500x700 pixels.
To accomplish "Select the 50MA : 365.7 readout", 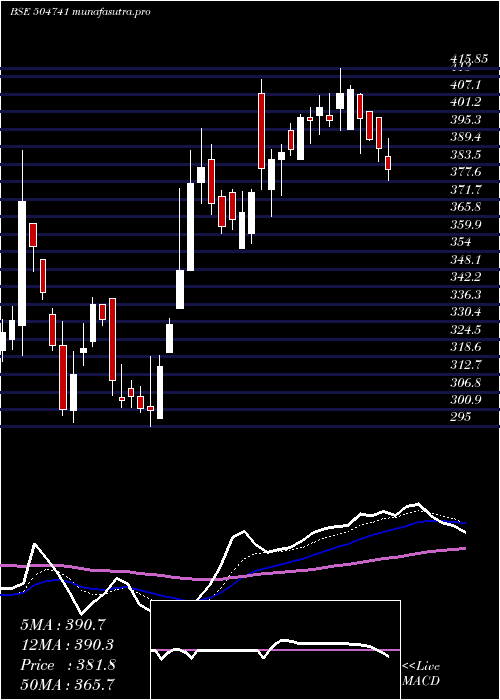I will point(67,684).
